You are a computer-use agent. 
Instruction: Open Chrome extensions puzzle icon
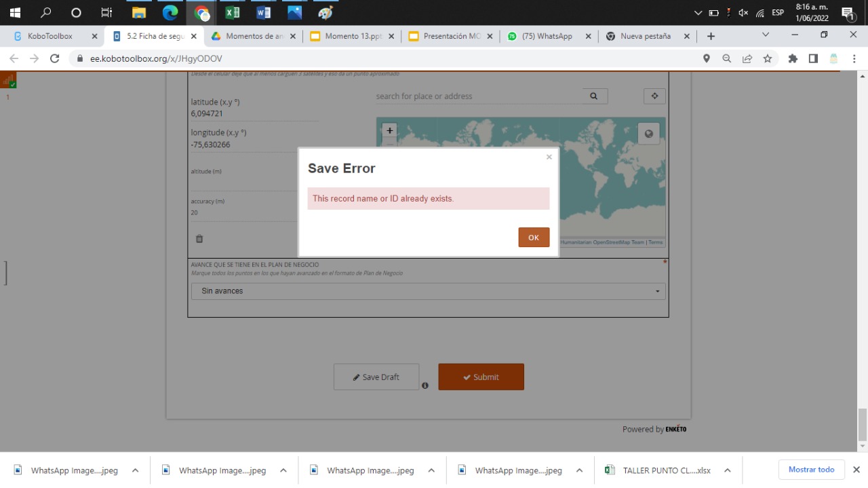pos(793,59)
